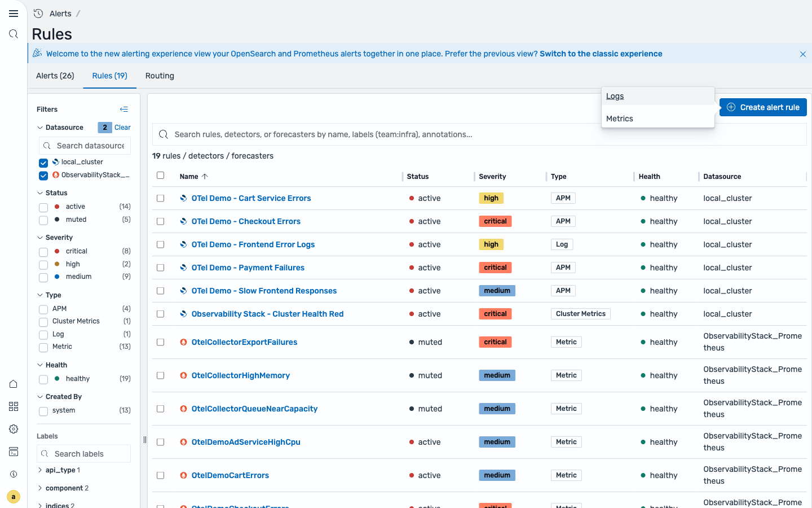The image size is (812, 508).
Task: Collapse the Status filter section
Action: 40,193
